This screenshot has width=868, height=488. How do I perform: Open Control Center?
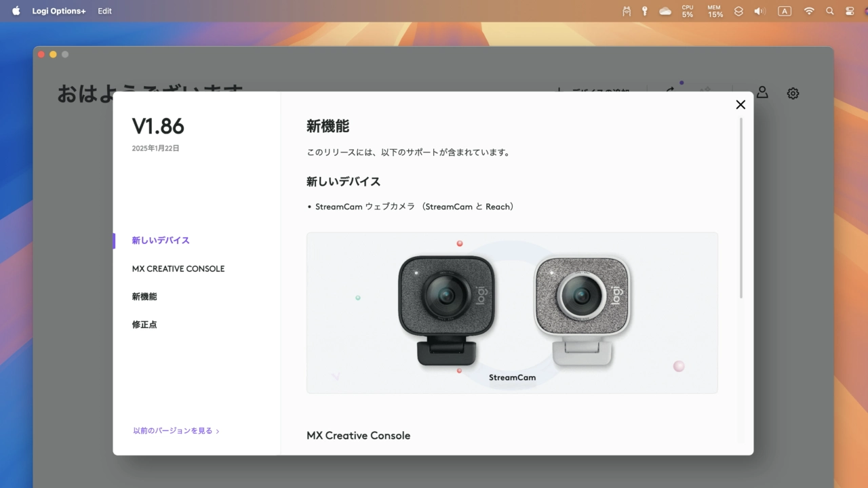point(850,11)
